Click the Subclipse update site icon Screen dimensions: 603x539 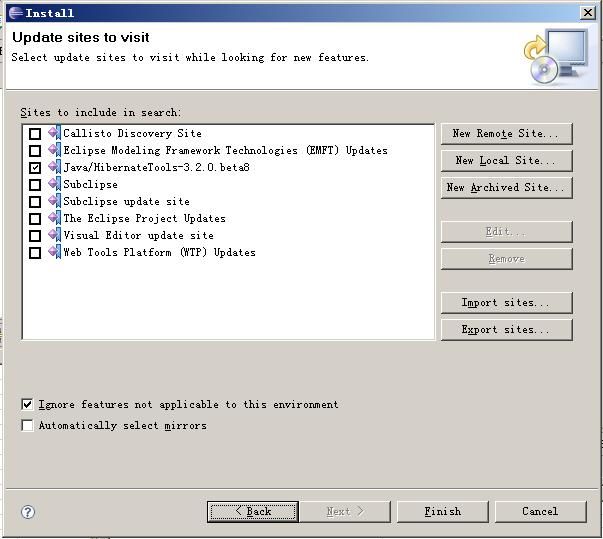click(x=55, y=201)
